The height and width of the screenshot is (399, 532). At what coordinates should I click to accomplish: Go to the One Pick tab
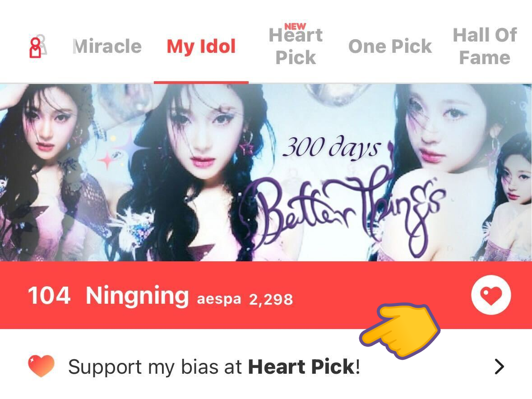(390, 46)
